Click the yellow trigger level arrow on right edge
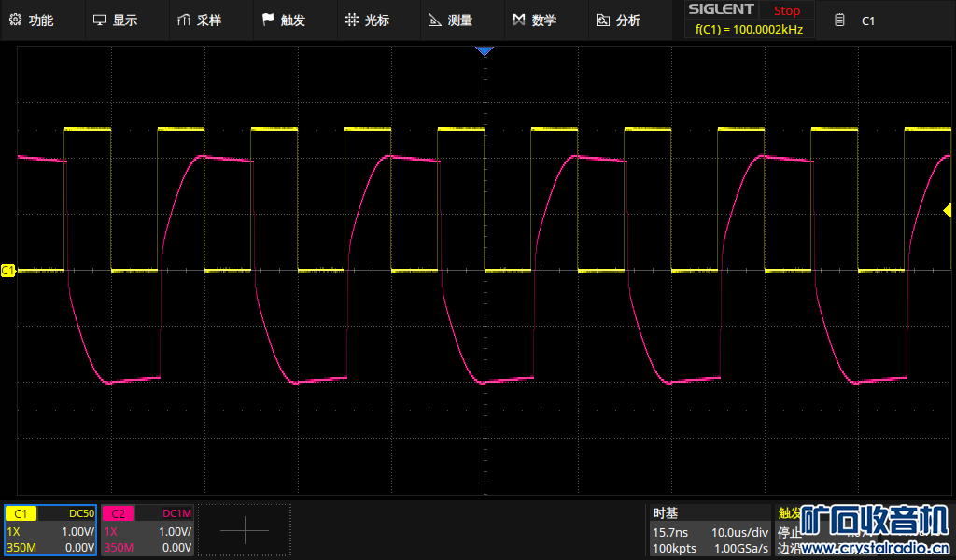The height and width of the screenshot is (560, 956). [x=948, y=212]
